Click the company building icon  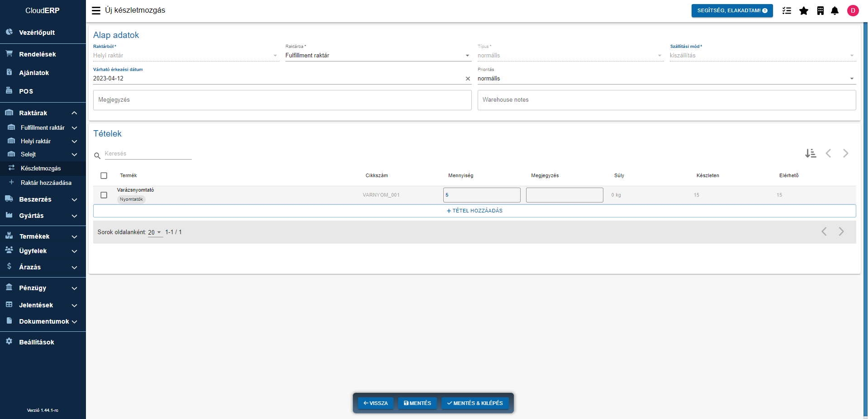[x=820, y=10]
